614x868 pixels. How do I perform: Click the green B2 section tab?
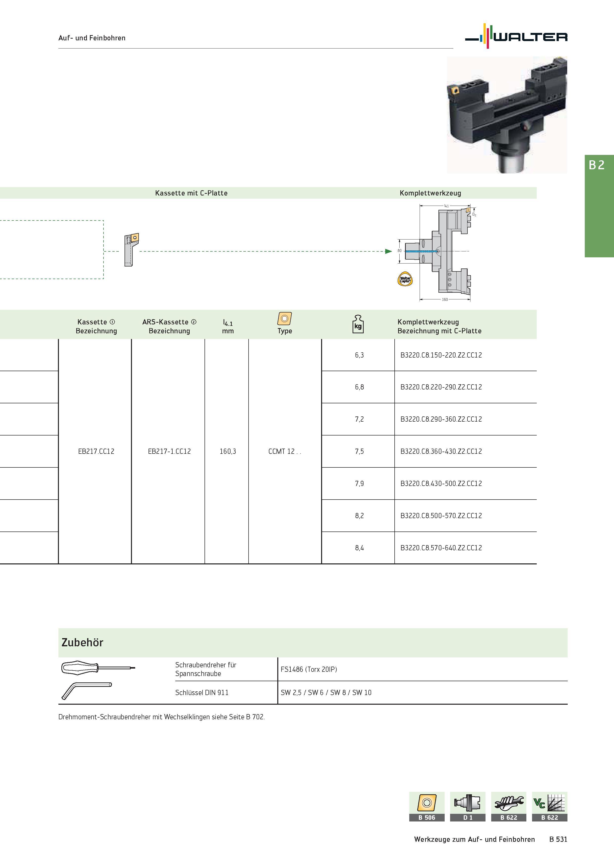(599, 206)
